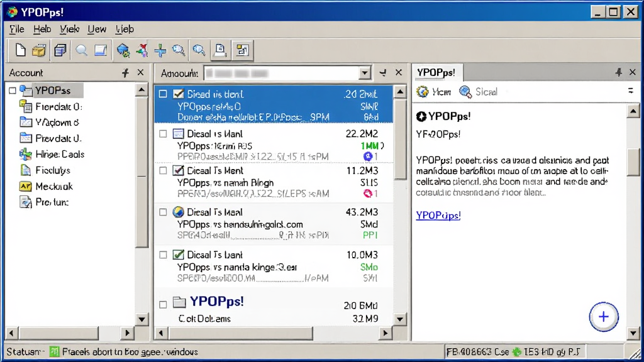The height and width of the screenshot is (362, 644).
Task: Tick the checkbox on the highlighted blue message
Action: coord(163,94)
